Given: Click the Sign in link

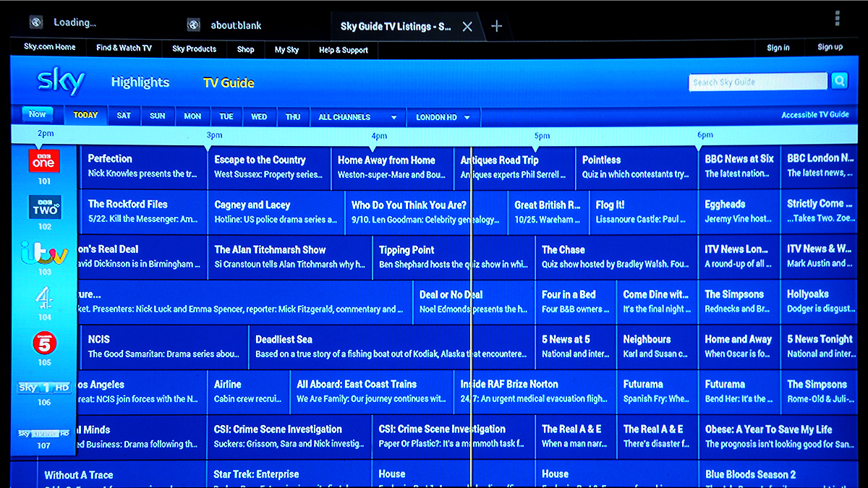Looking at the screenshot, I should click(x=778, y=47).
